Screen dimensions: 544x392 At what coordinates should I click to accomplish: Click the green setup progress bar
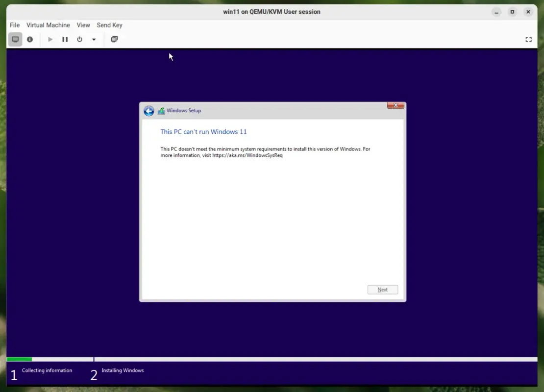pos(20,359)
